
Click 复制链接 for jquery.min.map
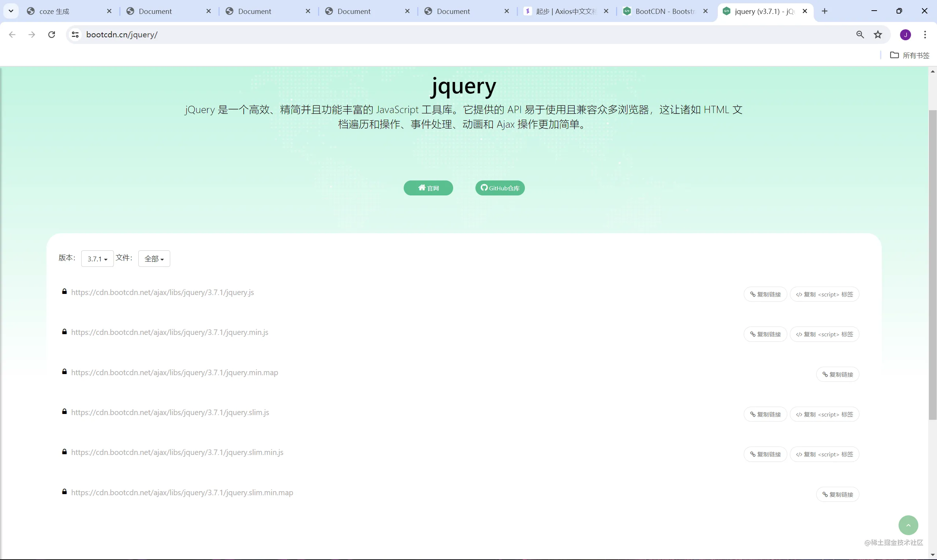[838, 374]
